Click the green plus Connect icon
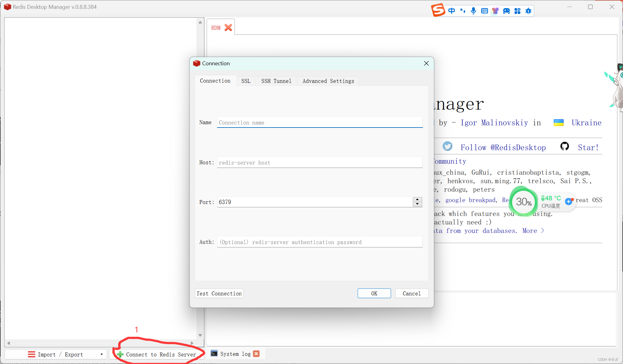The image size is (623, 364). pyautogui.click(x=120, y=354)
